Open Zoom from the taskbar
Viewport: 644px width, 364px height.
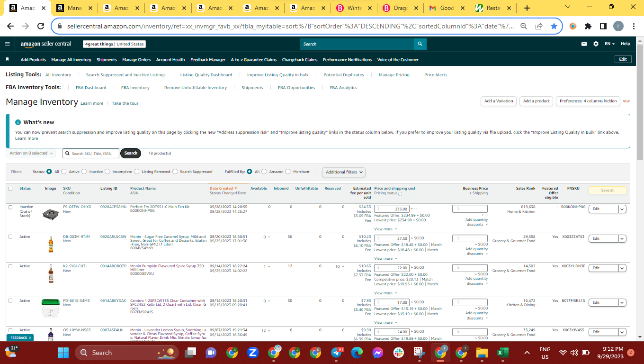click(x=252, y=353)
